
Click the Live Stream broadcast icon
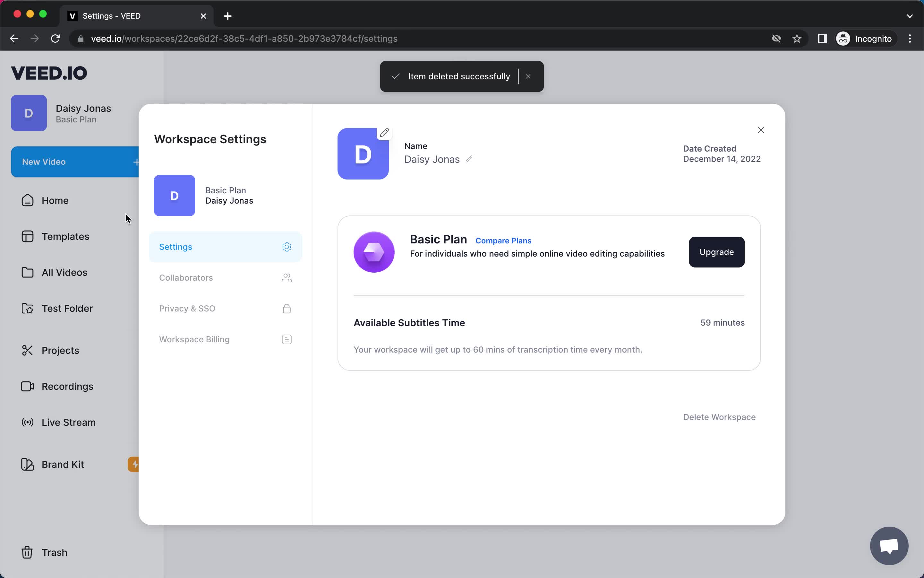(x=28, y=422)
